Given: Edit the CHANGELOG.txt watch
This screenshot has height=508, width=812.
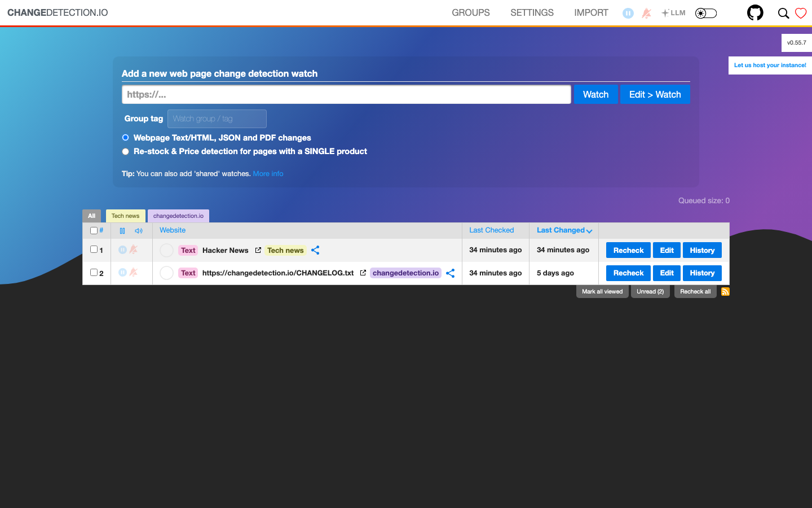Looking at the screenshot, I should tap(667, 273).
